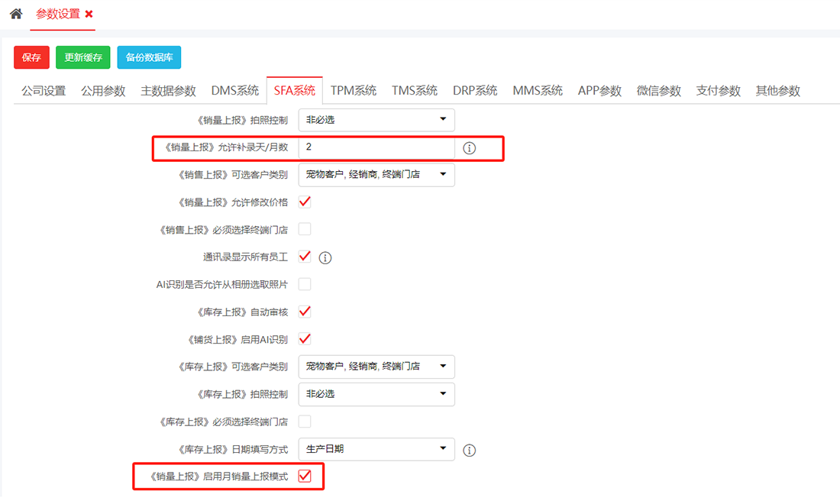Click the 允许补录天/月数 input field
Image resolution: width=840 pixels, height=504 pixels.
376,147
